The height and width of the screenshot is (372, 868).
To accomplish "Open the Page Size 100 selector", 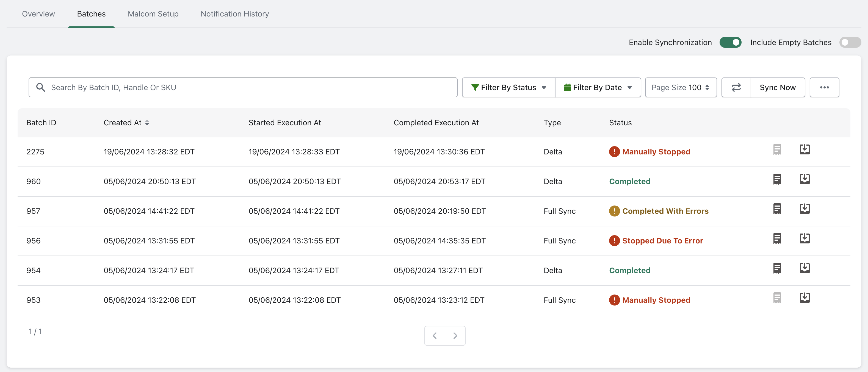I will (681, 87).
